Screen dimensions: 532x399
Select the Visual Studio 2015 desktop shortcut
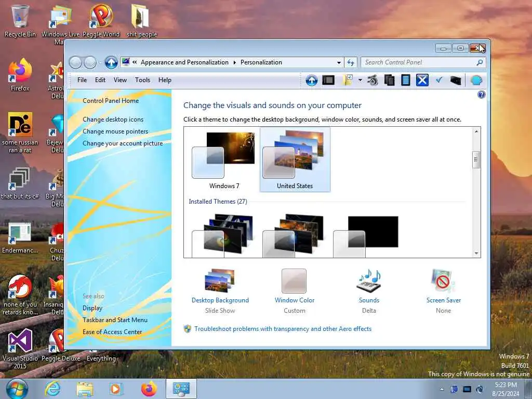[20, 349]
